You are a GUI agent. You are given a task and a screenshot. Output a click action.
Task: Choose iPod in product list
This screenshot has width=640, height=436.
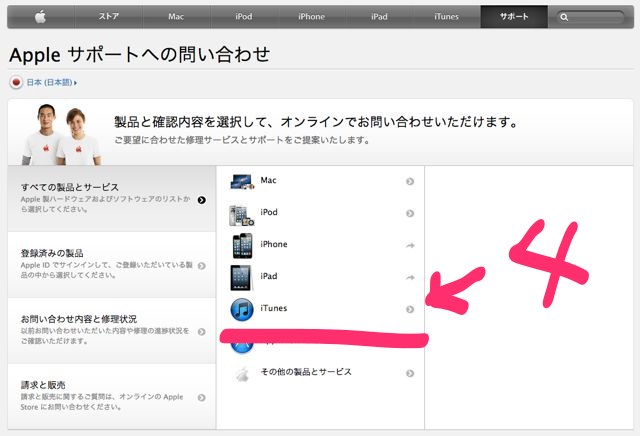pos(322,213)
